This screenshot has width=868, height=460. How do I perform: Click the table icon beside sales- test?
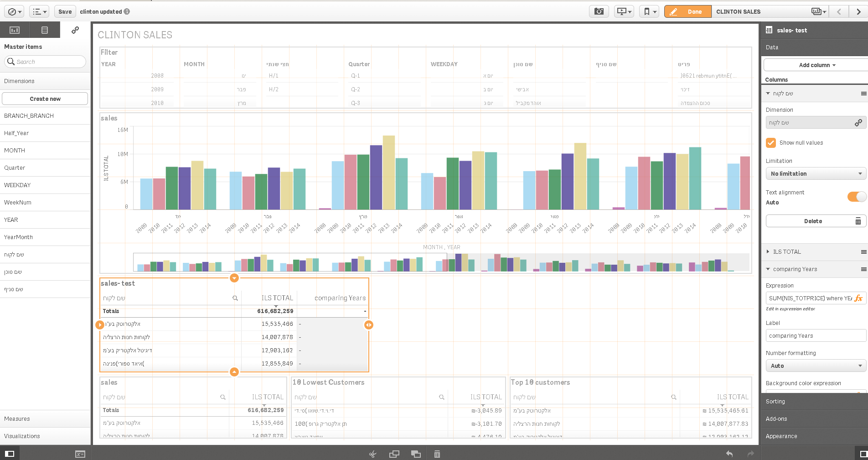point(769,30)
